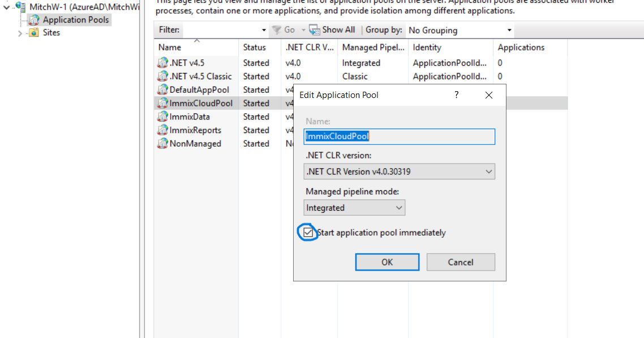The height and width of the screenshot is (338, 644).
Task: Cancel the Edit Application Pool dialog
Action: tap(461, 262)
